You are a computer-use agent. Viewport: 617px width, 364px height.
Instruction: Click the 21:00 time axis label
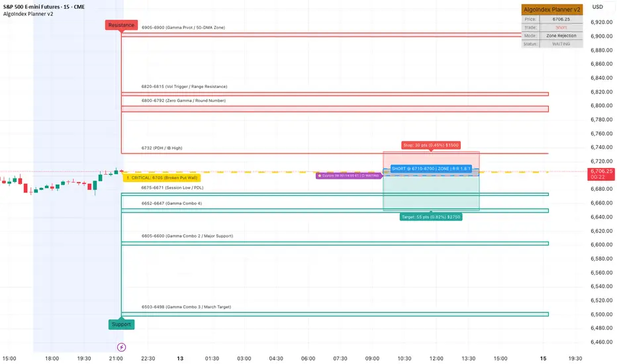point(116,359)
